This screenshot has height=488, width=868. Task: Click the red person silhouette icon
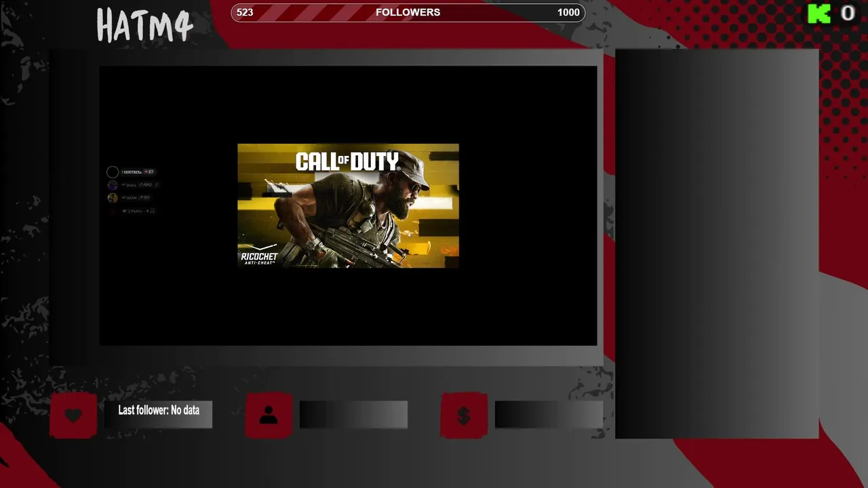269,415
